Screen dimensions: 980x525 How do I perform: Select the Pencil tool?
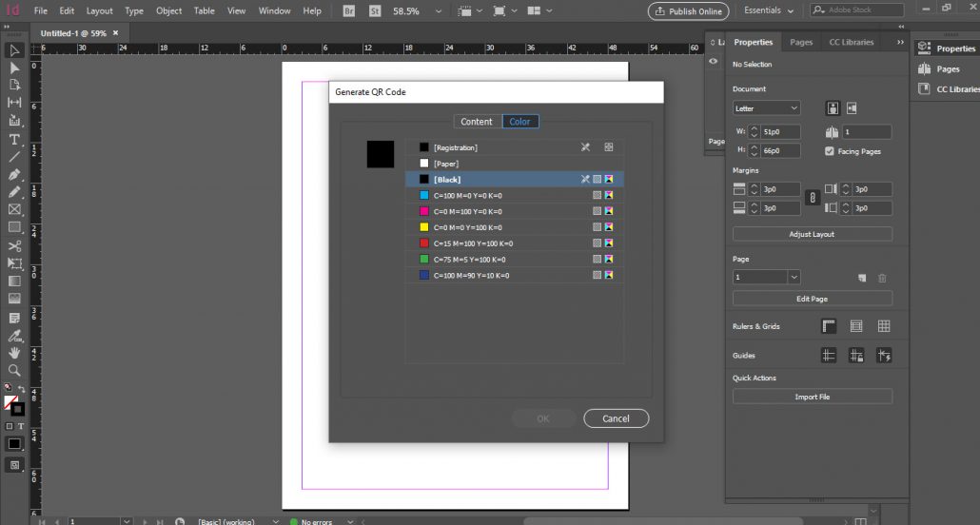[x=14, y=192]
